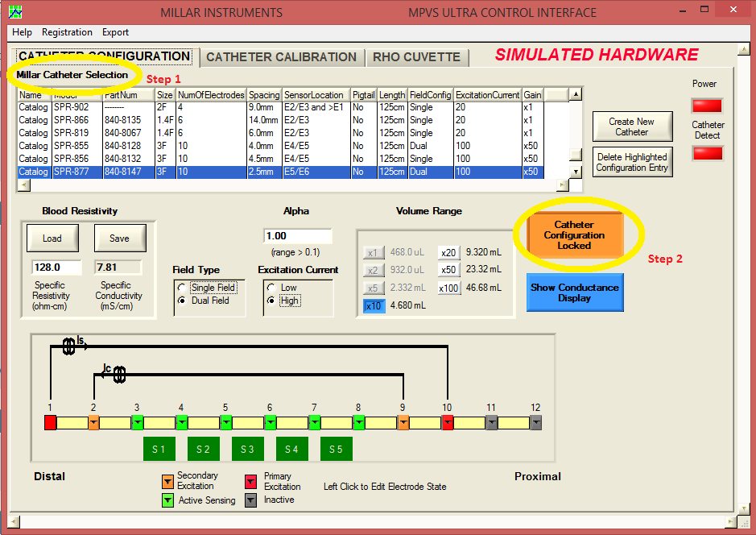Click the Specific Resistivity value field
Screen dimensions: 756x535
(x=56, y=267)
